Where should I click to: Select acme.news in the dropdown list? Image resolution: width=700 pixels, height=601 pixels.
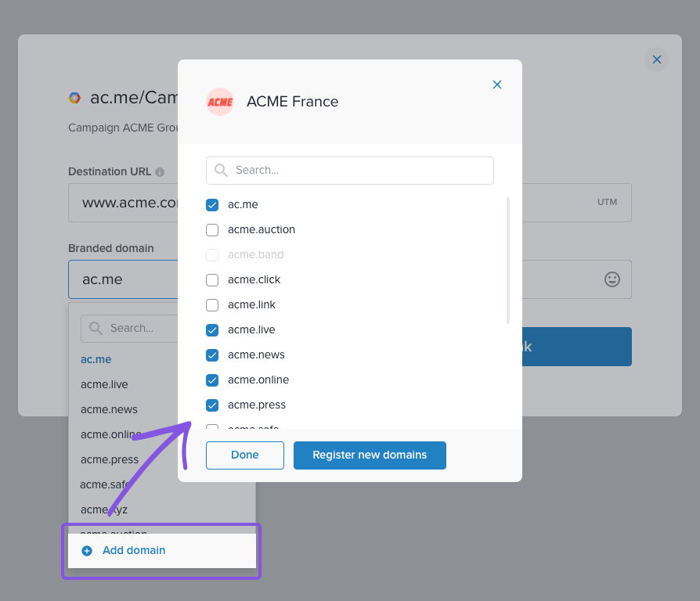(x=109, y=409)
